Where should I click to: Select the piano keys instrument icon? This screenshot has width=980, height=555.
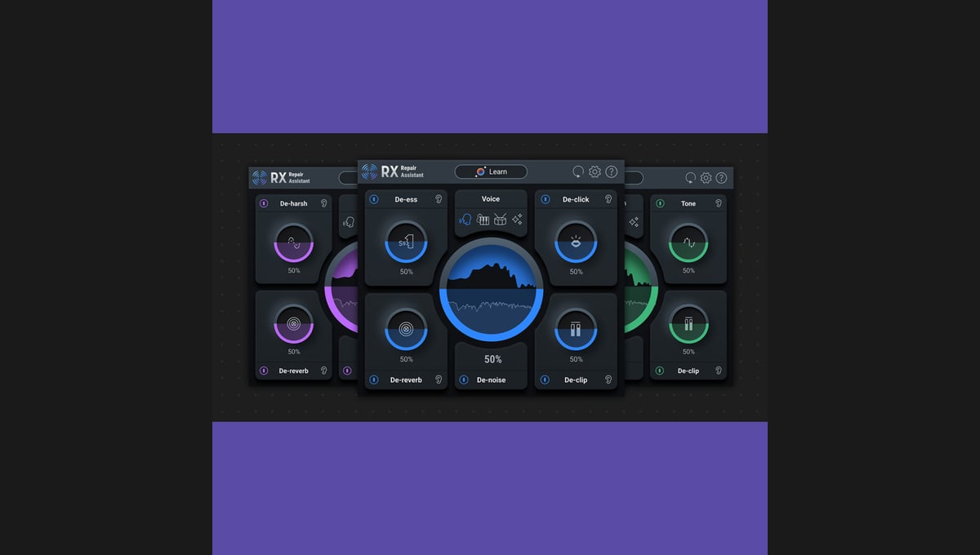click(x=483, y=220)
